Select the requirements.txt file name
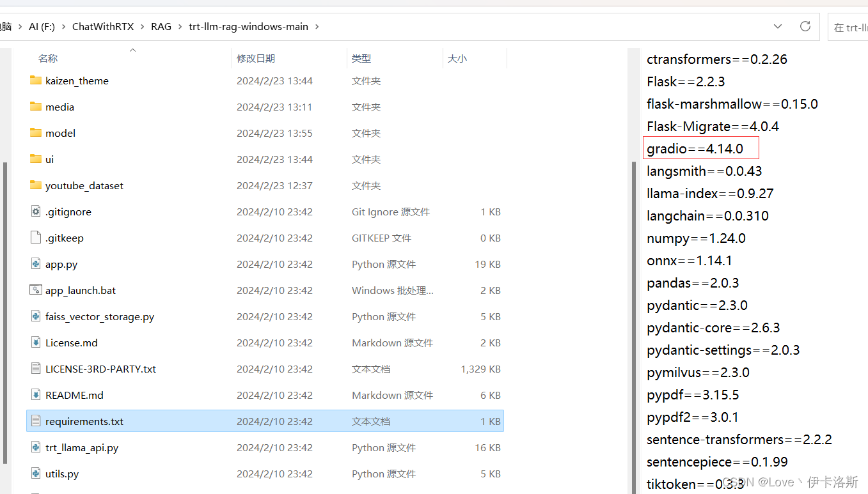This screenshot has width=868, height=494. click(84, 421)
